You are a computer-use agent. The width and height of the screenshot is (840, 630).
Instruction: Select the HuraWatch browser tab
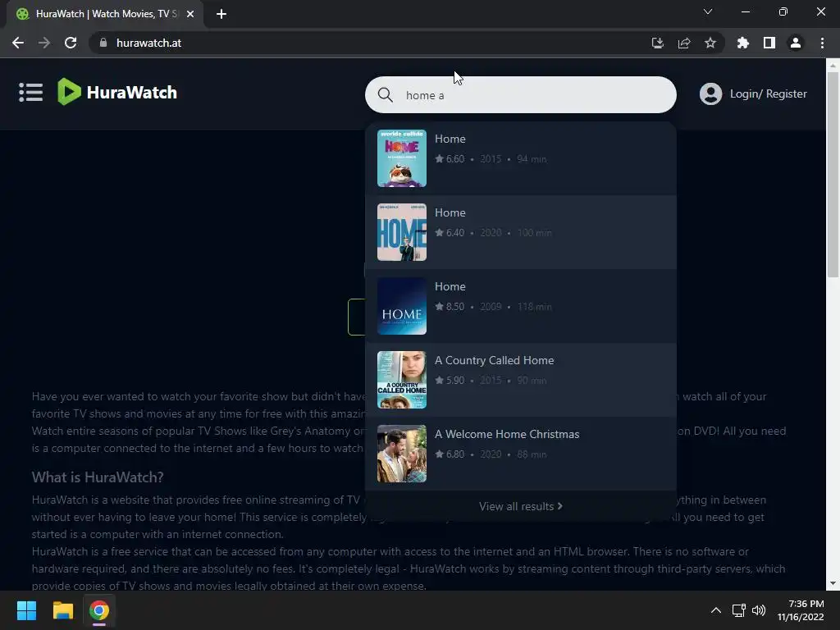click(105, 14)
